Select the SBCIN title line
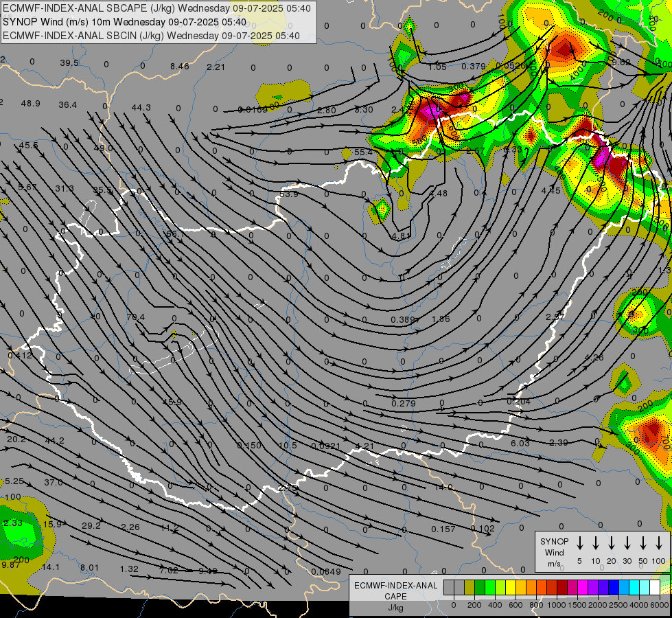This screenshot has width=672, height=618. tap(151, 36)
